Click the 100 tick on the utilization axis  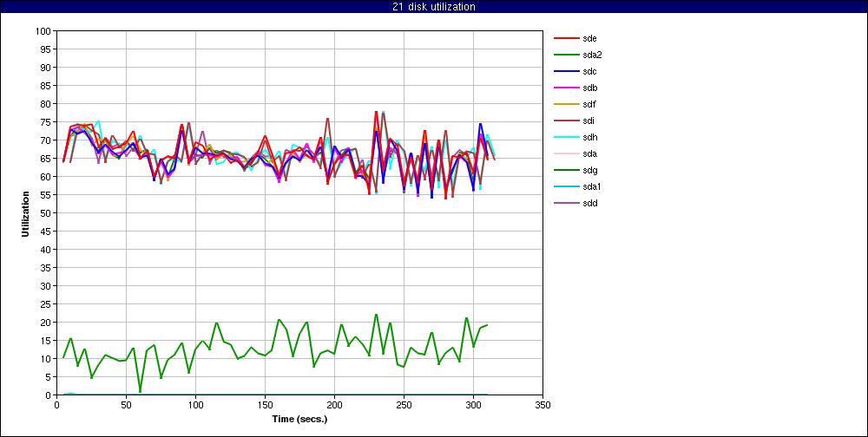pyautogui.click(x=43, y=31)
